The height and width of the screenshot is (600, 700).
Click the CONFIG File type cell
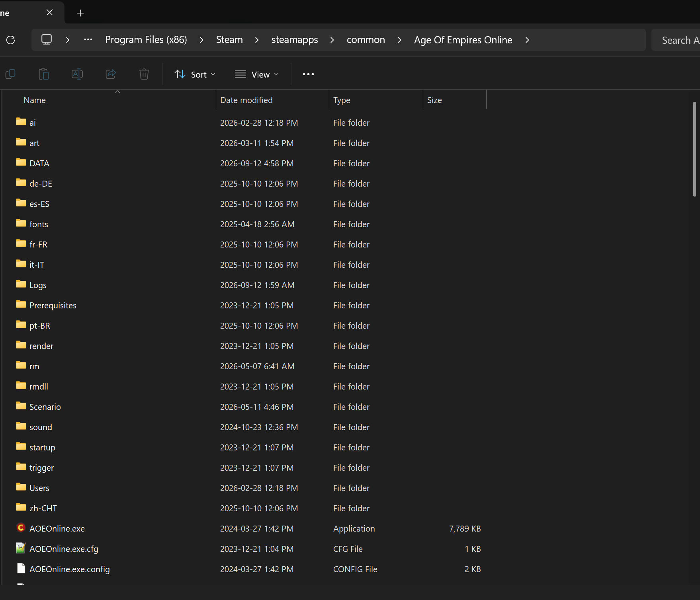coord(355,569)
